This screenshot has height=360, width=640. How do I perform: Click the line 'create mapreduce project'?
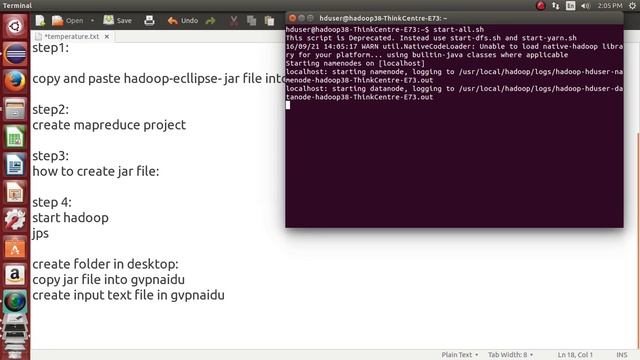(x=109, y=125)
